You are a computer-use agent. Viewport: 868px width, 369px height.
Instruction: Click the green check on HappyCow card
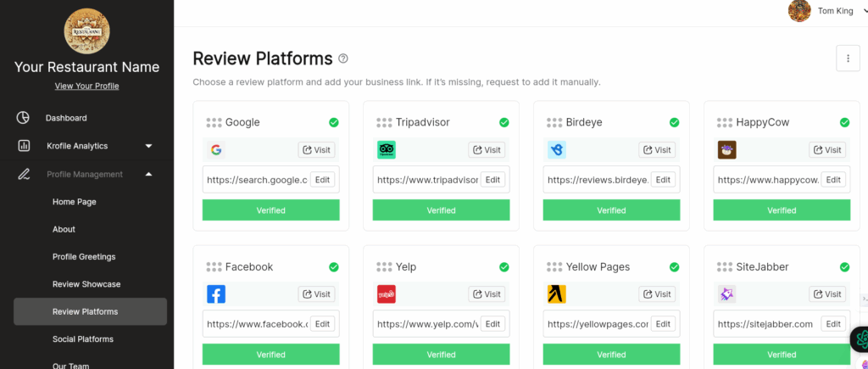coord(845,122)
